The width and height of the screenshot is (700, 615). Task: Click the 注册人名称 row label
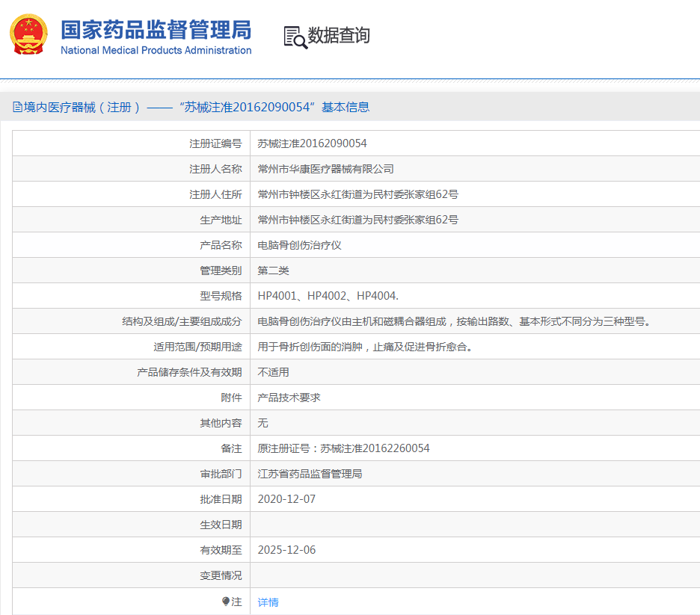[215, 169]
